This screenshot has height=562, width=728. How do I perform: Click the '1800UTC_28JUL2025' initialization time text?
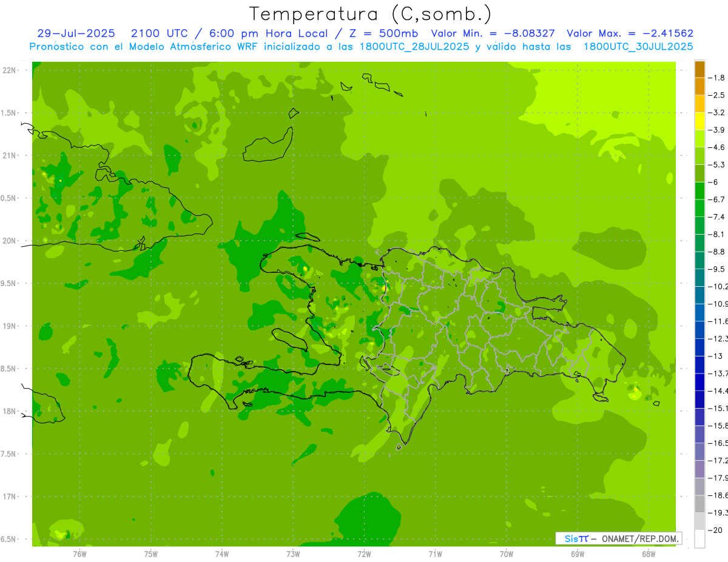coord(414,46)
